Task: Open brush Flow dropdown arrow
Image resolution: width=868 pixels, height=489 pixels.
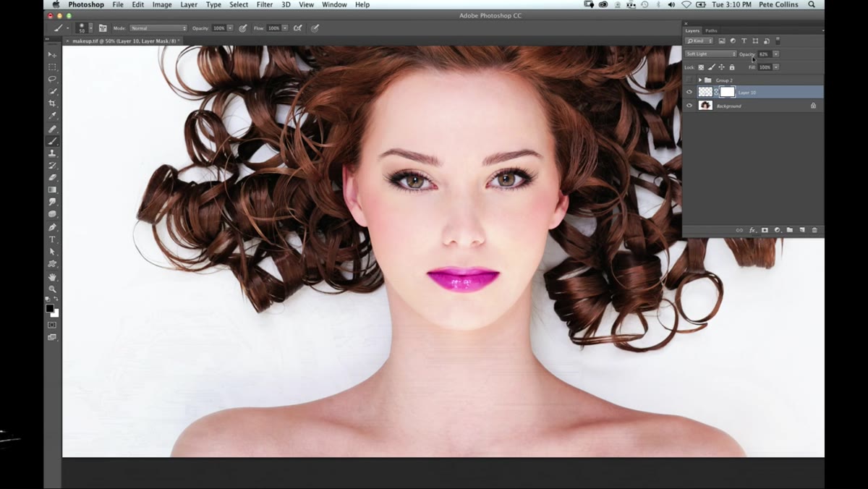Action: pos(285,28)
